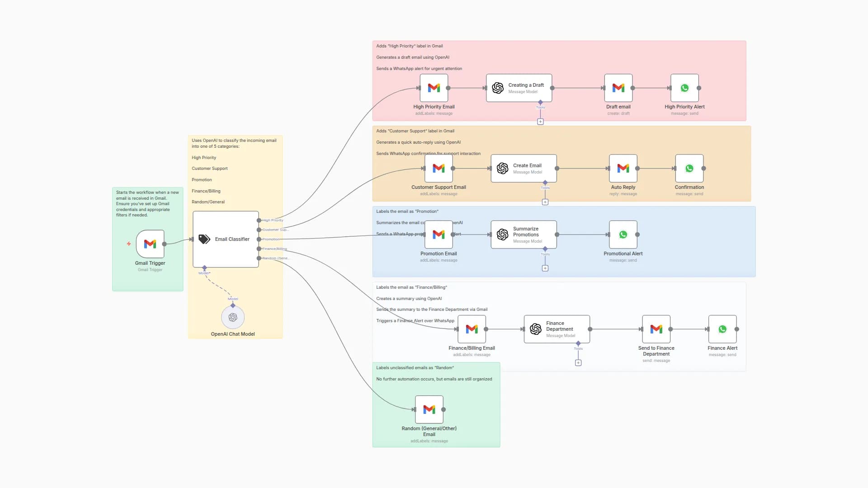Click the plus under Creating a Draft

click(x=540, y=122)
